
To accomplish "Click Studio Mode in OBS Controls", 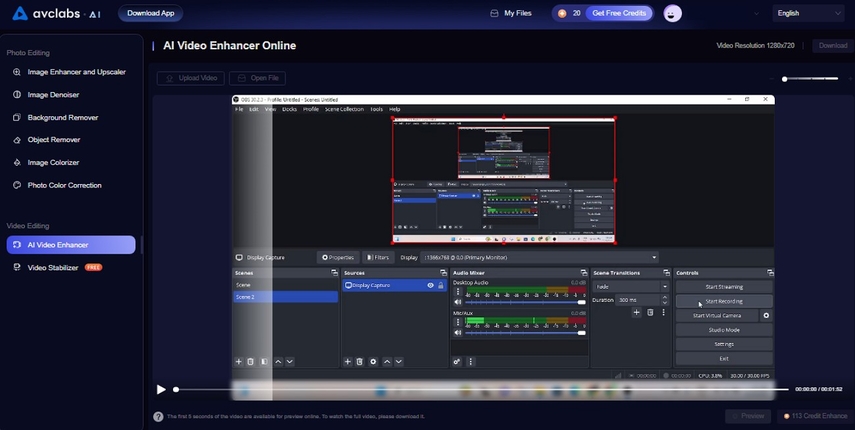I will 724,330.
